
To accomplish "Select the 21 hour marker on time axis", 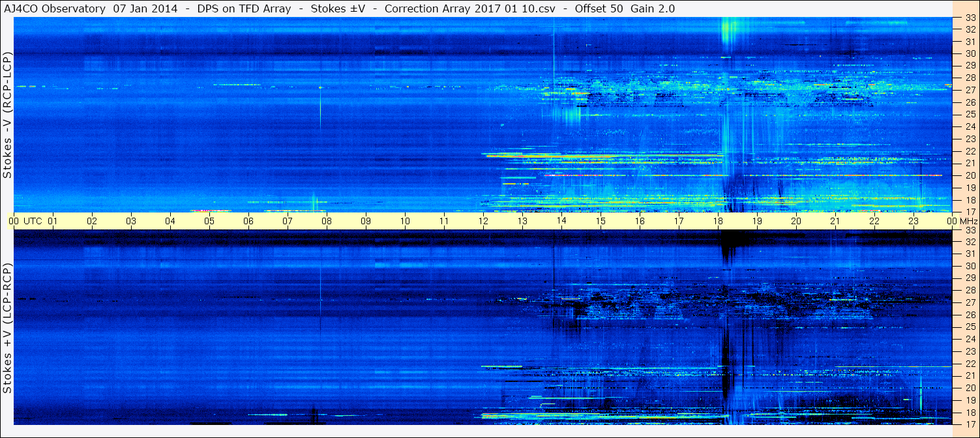I will click(x=835, y=221).
